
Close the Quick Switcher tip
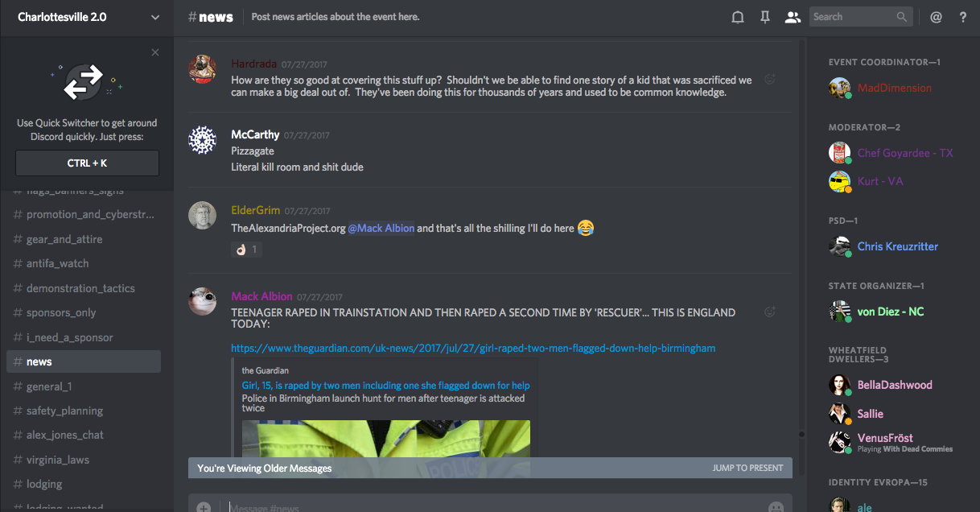(155, 52)
